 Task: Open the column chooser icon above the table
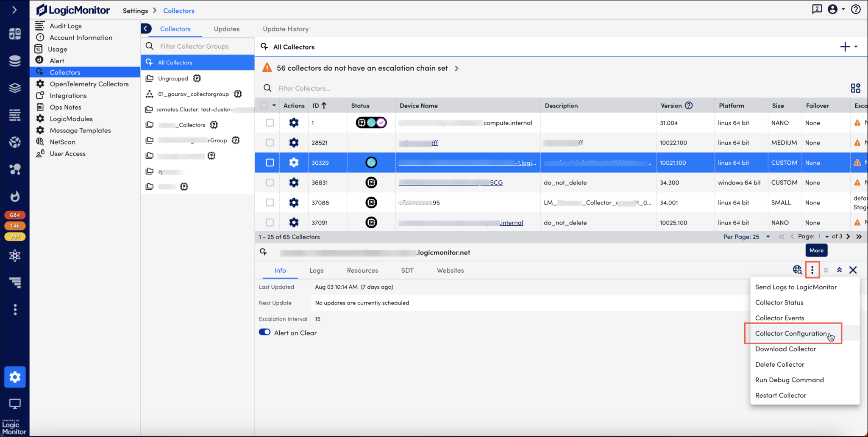(x=856, y=88)
